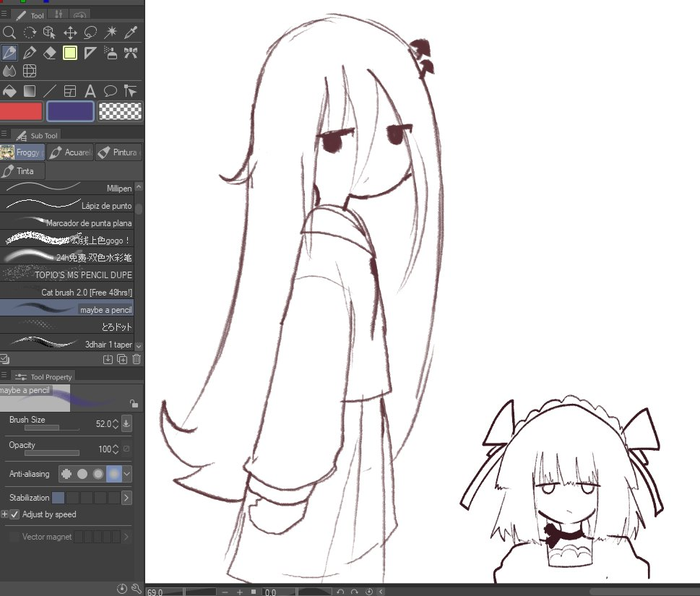
Task: Select the Gradient tool
Action: (x=30, y=90)
